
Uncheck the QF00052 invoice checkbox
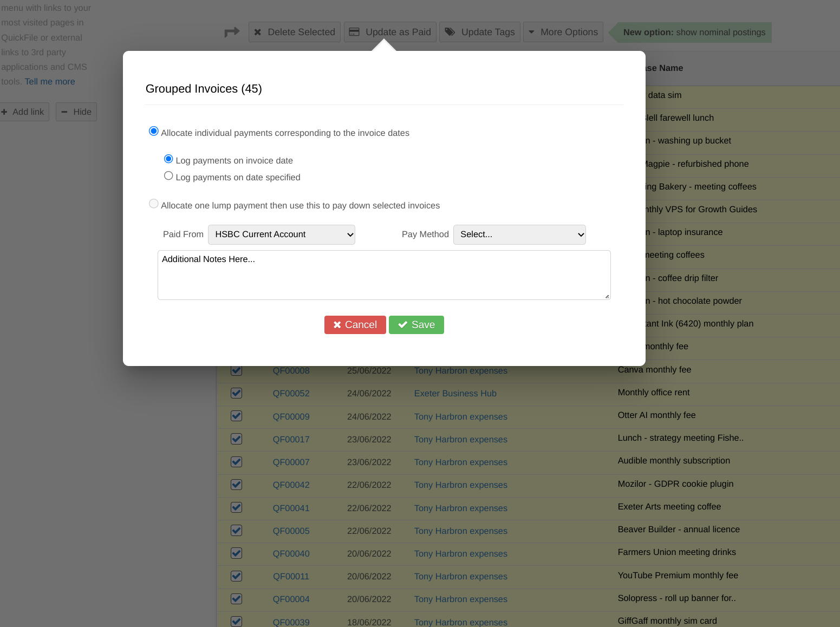[236, 393]
